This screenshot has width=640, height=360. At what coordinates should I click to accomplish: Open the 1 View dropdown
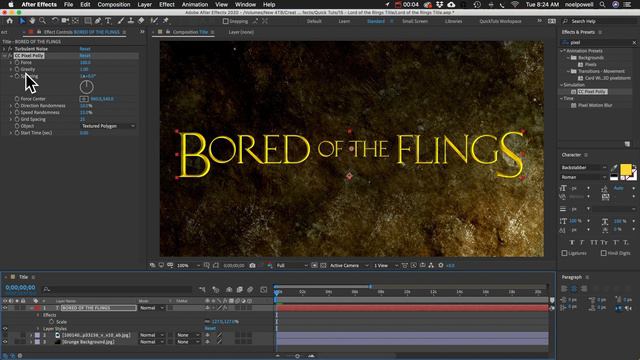386,265
